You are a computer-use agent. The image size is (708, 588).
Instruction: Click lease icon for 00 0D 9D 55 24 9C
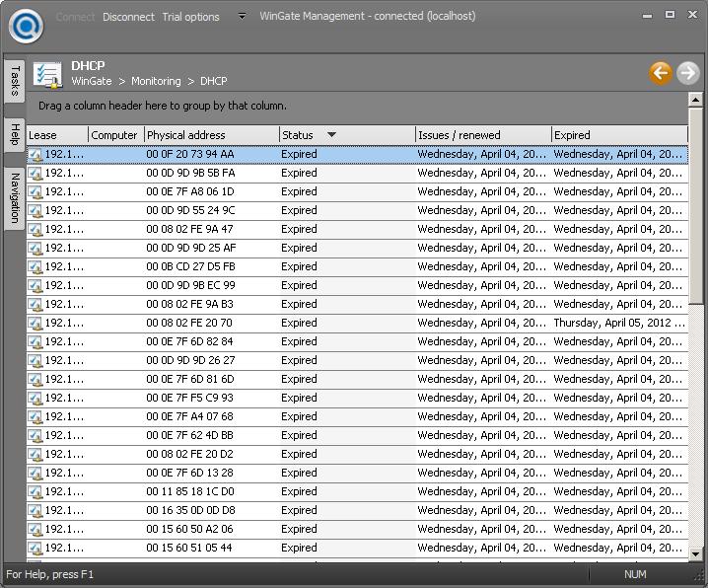click(35, 211)
